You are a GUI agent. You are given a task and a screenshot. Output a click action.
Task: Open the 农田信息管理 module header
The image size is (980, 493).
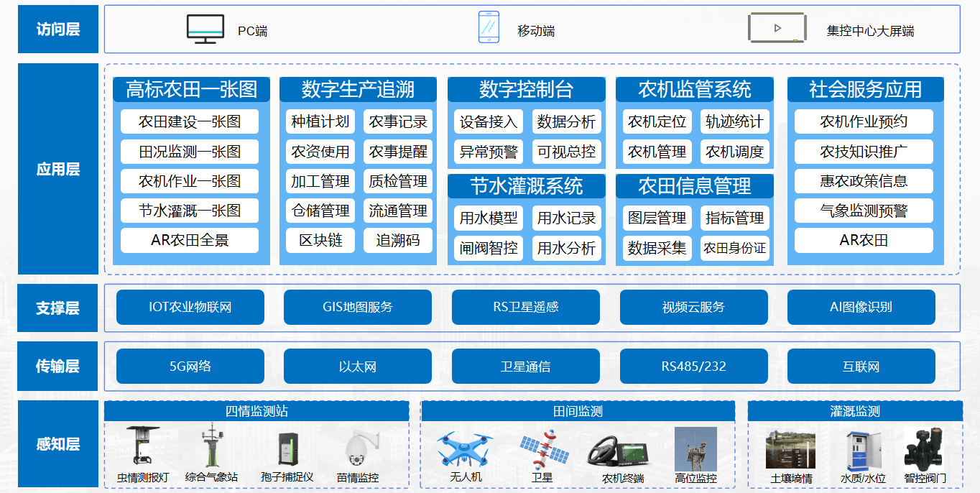point(695,187)
